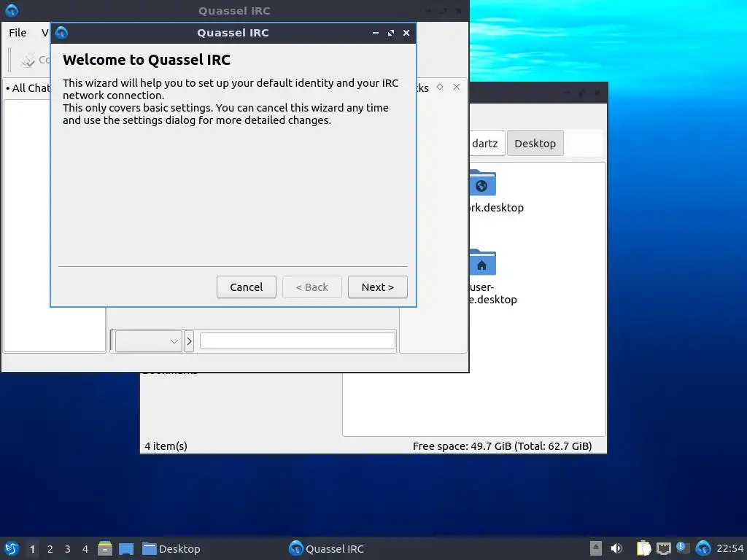Select the user-home.desktop folder icon

point(482,262)
